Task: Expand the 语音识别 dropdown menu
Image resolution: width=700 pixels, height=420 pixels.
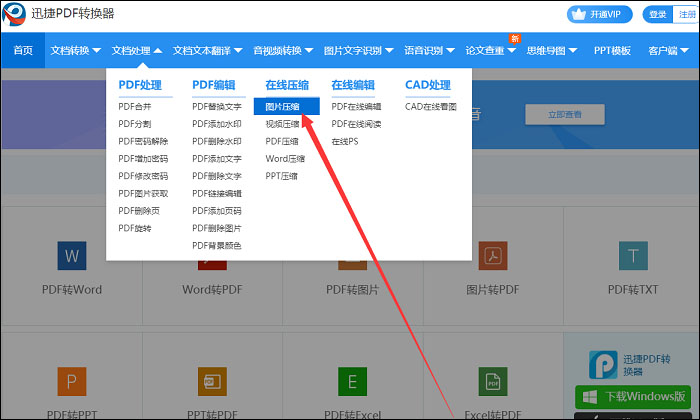Action: point(429,50)
